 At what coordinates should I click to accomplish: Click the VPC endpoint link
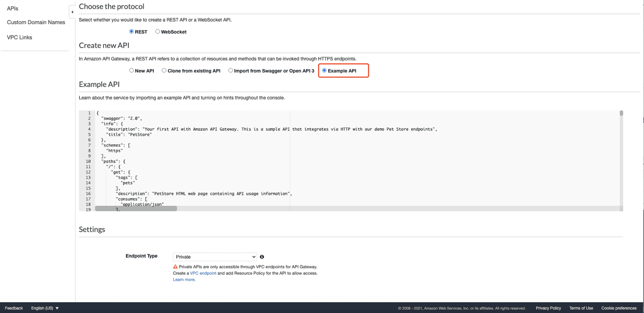[203, 273]
